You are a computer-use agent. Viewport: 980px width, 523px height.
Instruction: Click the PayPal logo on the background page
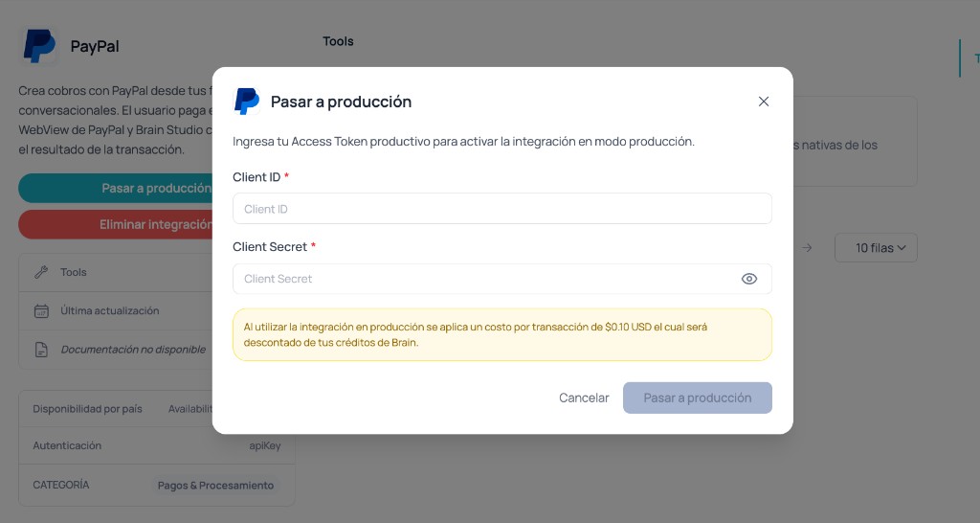39,46
